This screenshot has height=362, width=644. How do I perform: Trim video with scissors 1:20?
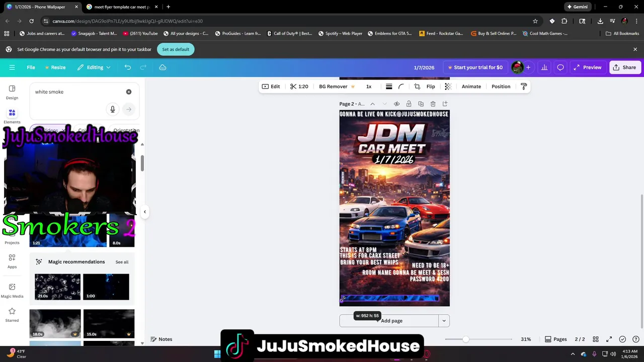[299, 86]
